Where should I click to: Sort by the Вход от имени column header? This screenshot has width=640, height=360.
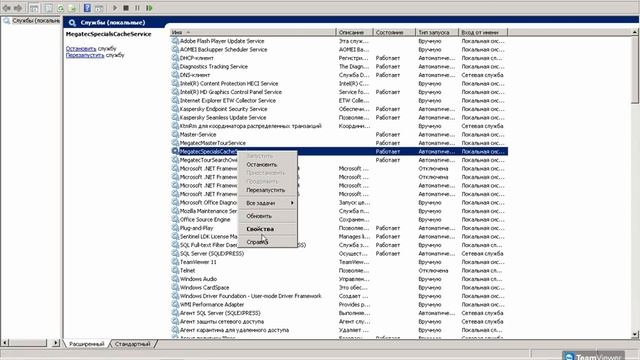(483, 32)
